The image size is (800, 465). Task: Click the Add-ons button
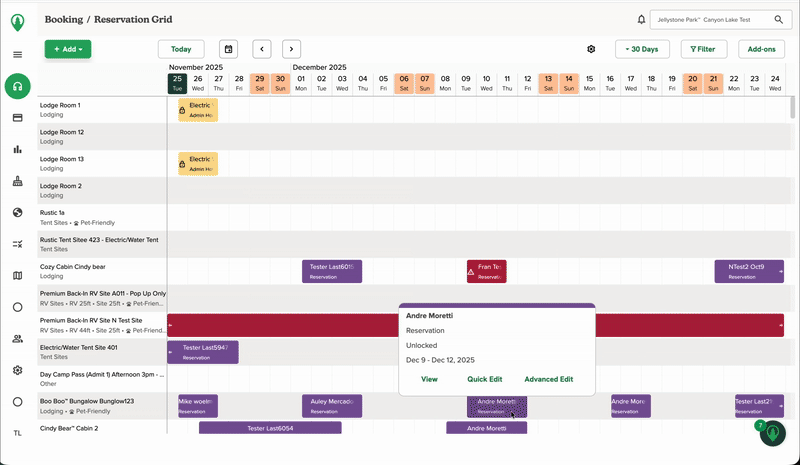coord(761,49)
